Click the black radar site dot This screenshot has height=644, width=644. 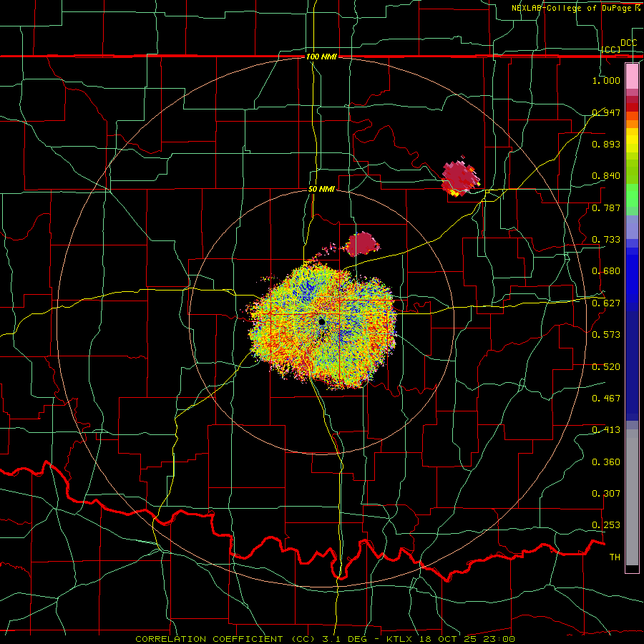pyautogui.click(x=322, y=322)
